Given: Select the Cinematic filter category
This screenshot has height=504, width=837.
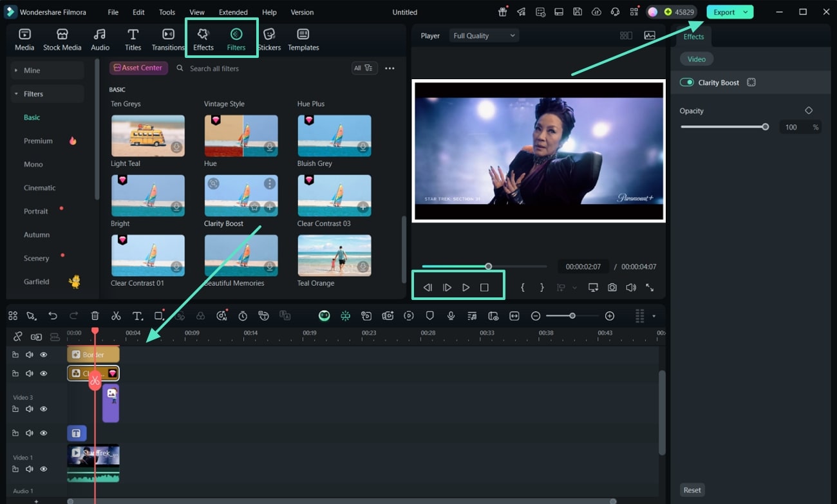Looking at the screenshot, I should (40, 188).
